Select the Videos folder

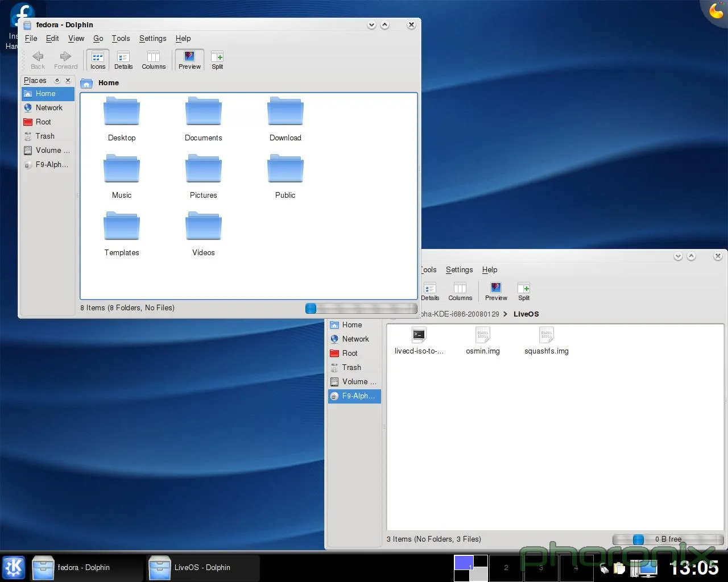[x=204, y=234]
